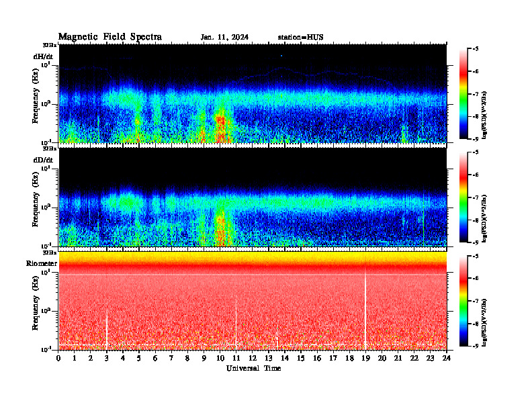Click the "-7" value on dD/dt color bar
This screenshot has height=411, width=532.
[476, 197]
